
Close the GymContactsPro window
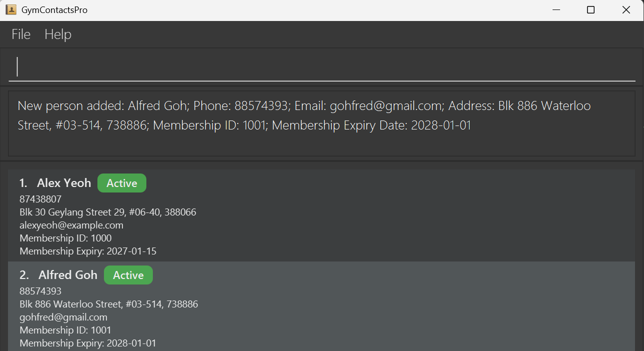pos(626,10)
